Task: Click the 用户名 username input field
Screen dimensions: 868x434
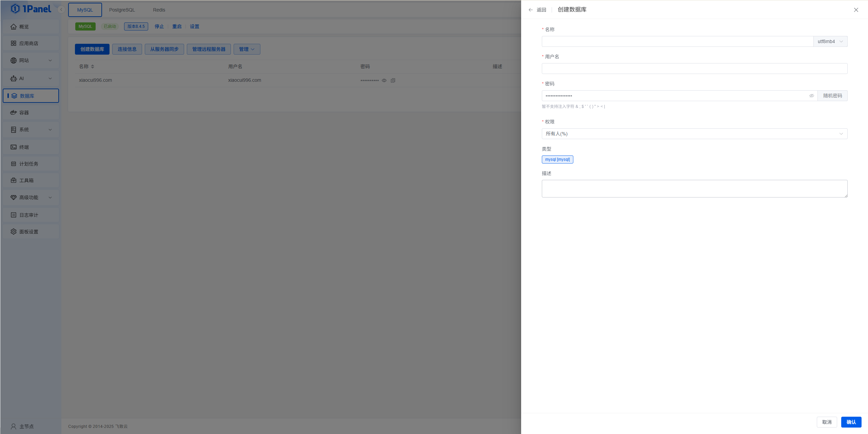Action: pyautogui.click(x=694, y=69)
